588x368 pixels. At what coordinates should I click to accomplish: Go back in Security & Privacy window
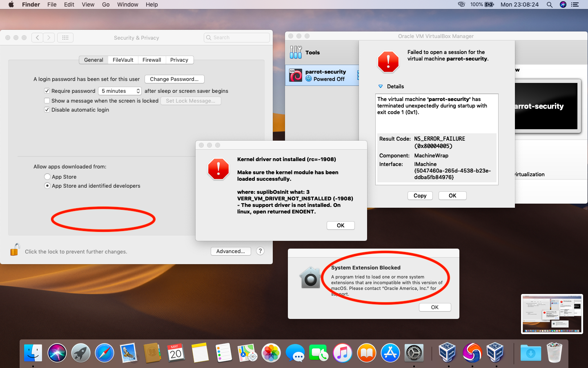[37, 38]
